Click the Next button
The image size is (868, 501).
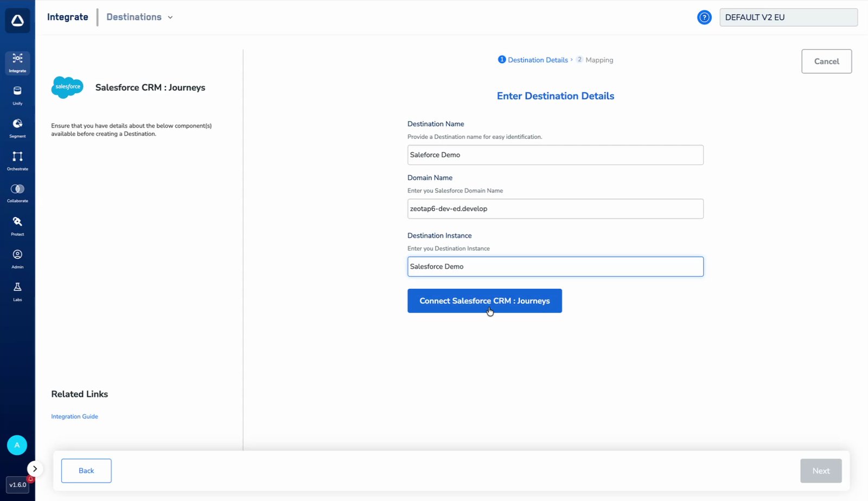821,471
